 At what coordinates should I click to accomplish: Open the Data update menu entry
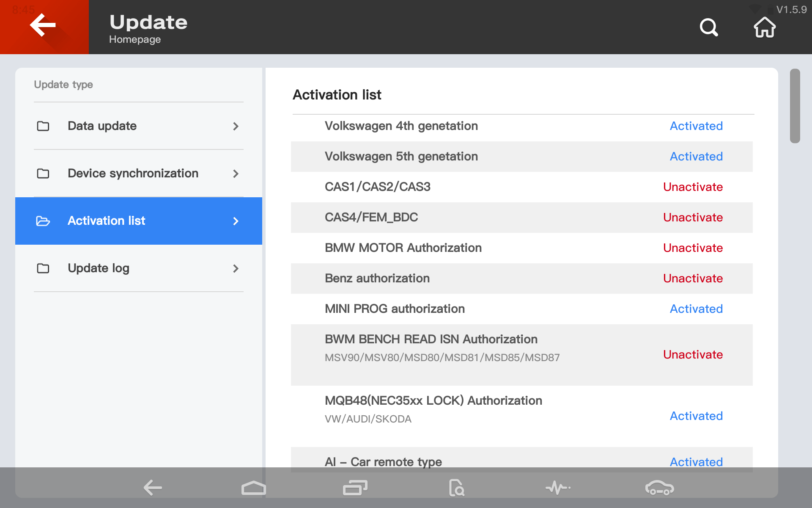point(102,126)
